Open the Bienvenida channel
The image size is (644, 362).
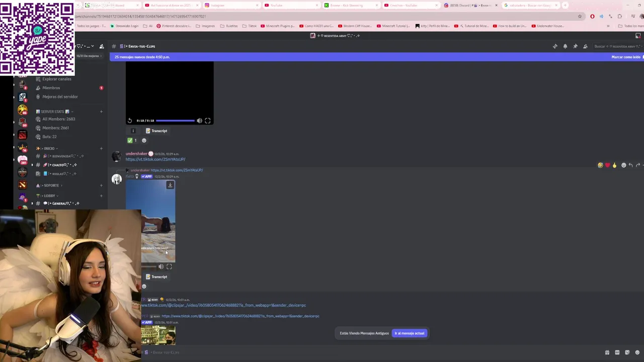(x=63, y=156)
